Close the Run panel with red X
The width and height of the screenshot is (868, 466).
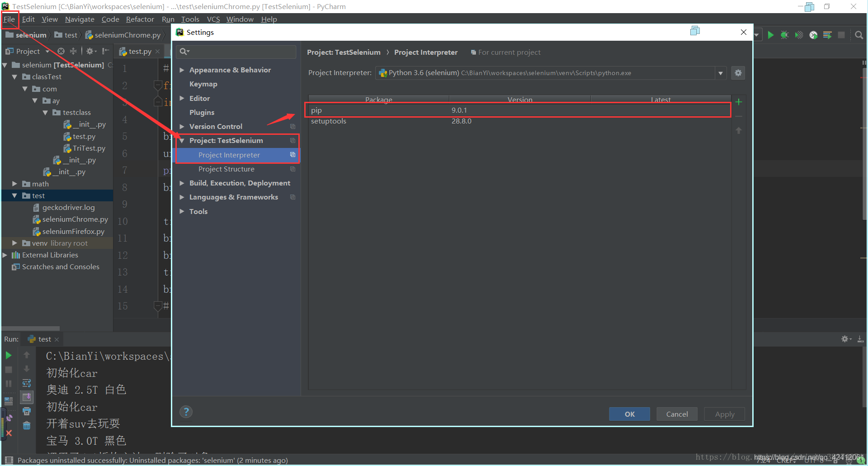click(x=9, y=433)
